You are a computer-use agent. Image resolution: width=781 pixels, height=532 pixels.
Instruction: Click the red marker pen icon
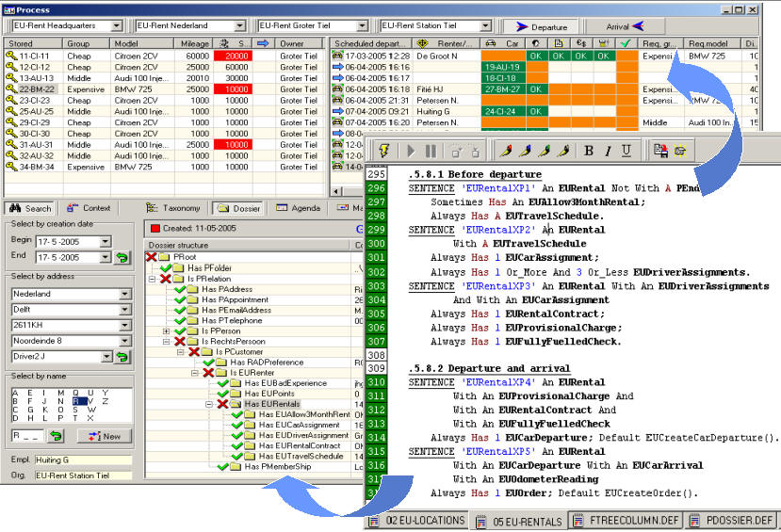pos(505,151)
